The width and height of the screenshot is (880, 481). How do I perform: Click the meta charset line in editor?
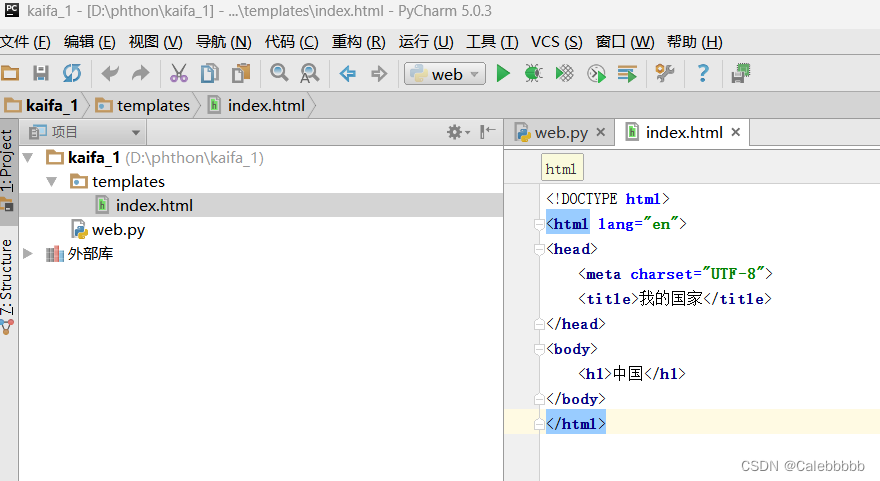pyautogui.click(x=676, y=274)
